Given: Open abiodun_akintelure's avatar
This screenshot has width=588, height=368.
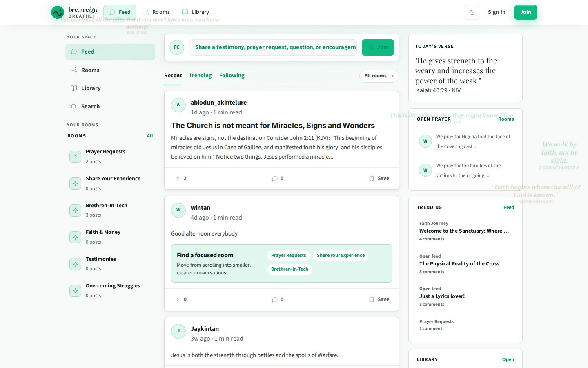Looking at the screenshot, I should 178,105.
